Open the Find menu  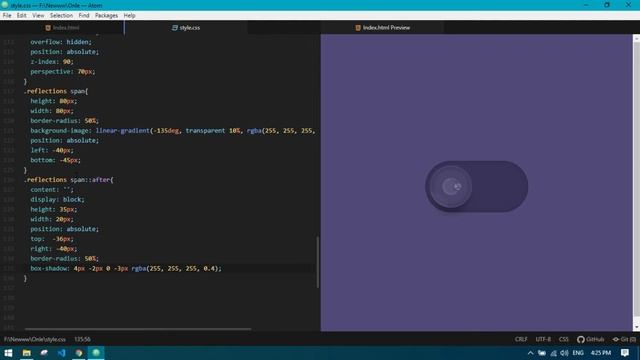(84, 16)
